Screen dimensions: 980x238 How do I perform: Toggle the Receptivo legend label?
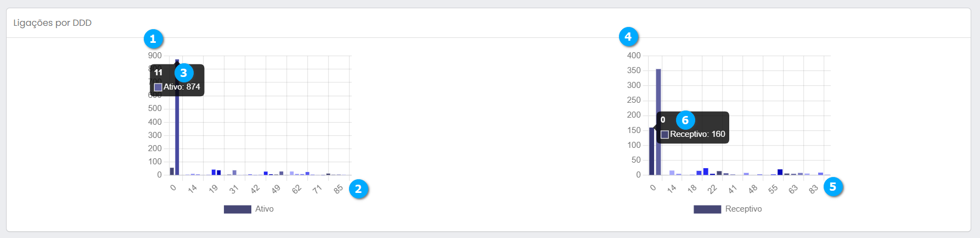point(744,209)
